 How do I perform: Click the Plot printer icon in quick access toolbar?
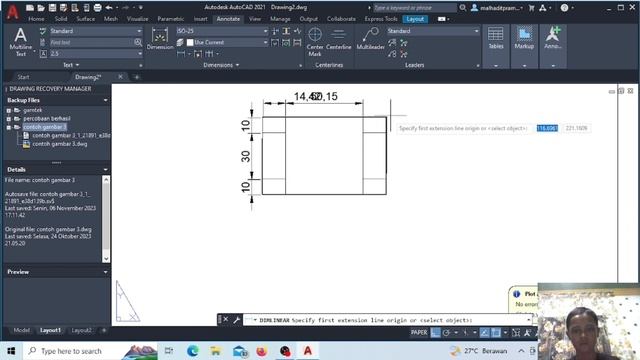coord(98,8)
